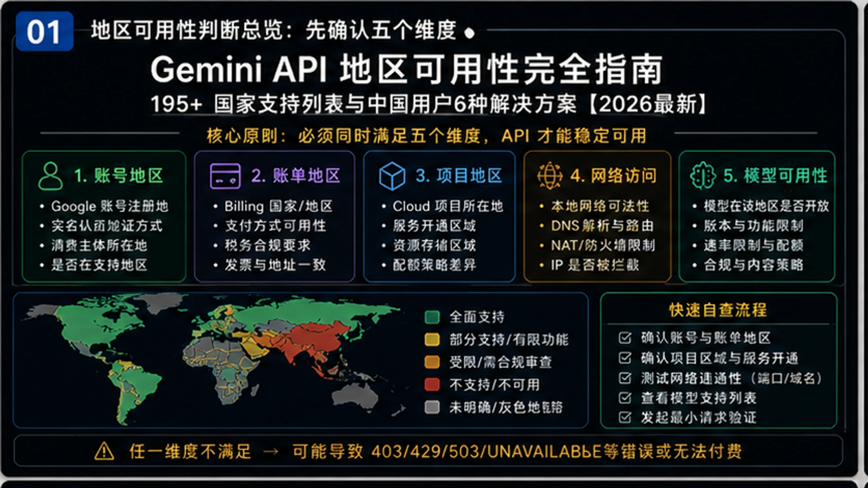Click the heading 4. 网络访问
Image resolution: width=868 pixels, height=488 pixels.
point(613,176)
